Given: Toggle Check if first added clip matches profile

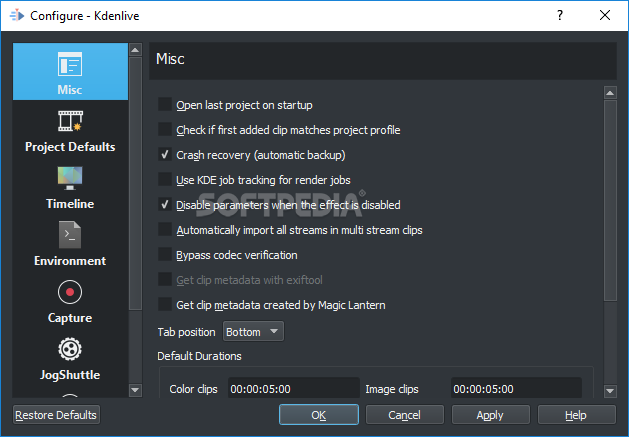Looking at the screenshot, I should 165,130.
